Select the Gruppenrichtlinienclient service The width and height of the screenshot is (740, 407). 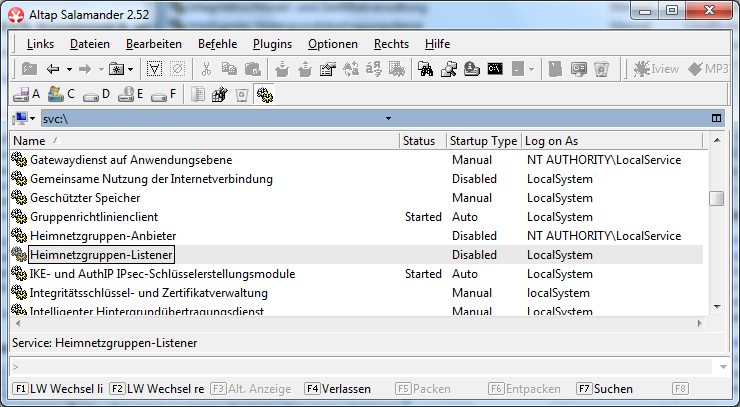pos(94,216)
